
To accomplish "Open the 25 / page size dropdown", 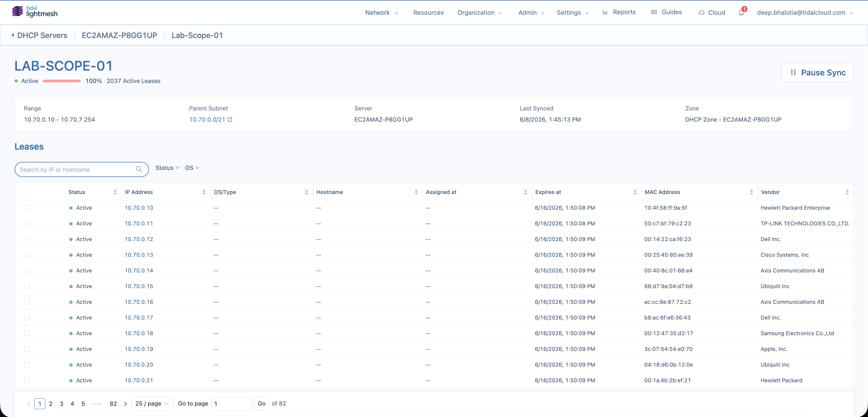I will tap(152, 403).
